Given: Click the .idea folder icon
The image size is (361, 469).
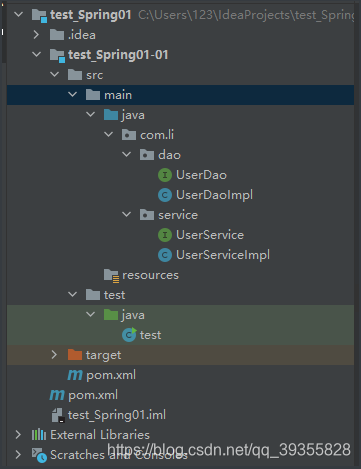Looking at the screenshot, I should coord(57,35).
